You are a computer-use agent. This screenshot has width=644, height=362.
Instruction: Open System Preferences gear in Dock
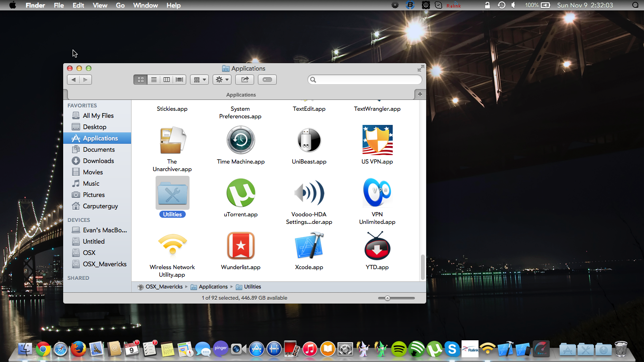point(346,349)
